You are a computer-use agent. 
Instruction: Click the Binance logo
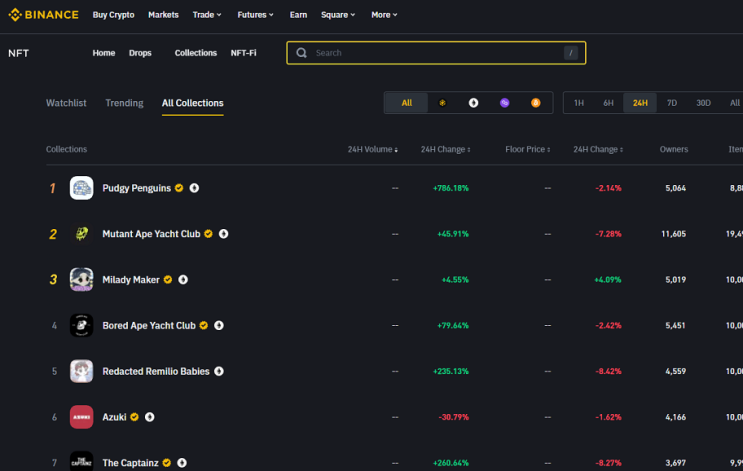(44, 15)
